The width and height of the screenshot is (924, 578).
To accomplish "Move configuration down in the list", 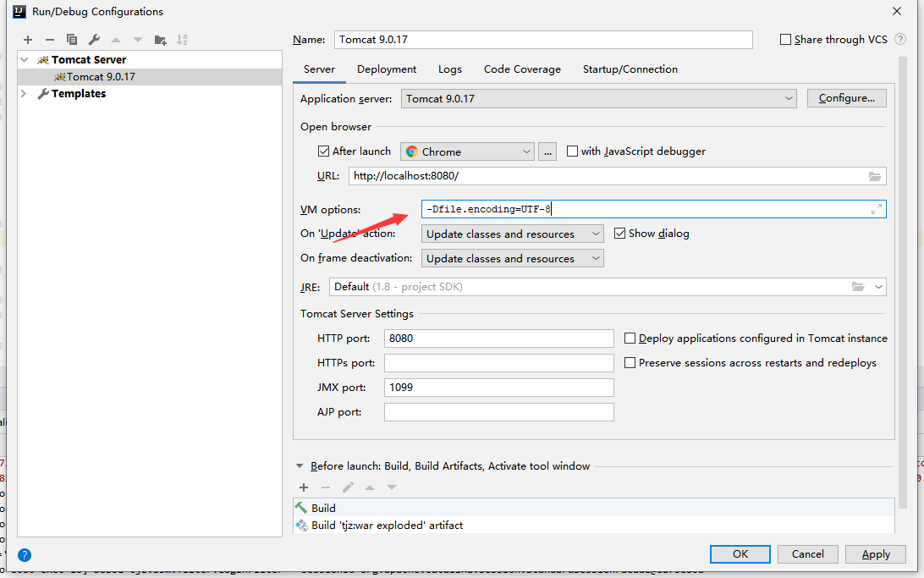I will coord(138,40).
